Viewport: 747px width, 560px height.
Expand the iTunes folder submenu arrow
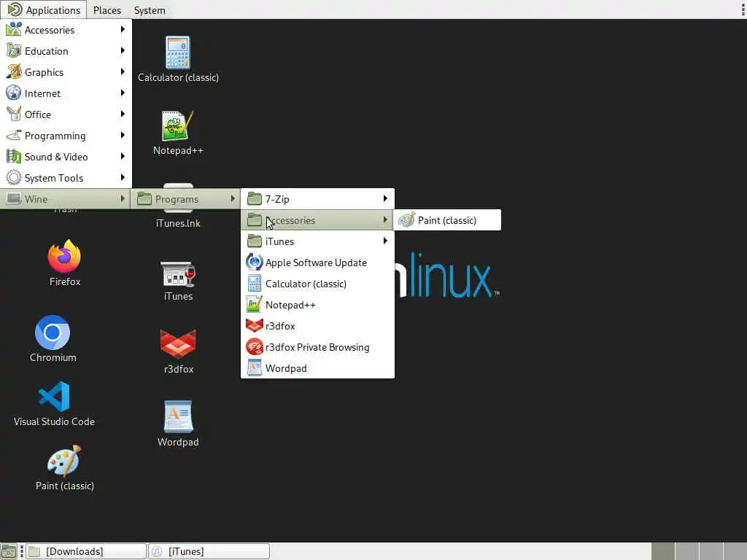(385, 241)
